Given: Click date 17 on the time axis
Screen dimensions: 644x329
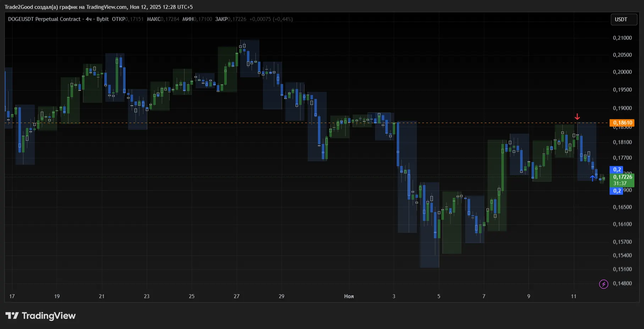Looking at the screenshot, I should (12, 296).
